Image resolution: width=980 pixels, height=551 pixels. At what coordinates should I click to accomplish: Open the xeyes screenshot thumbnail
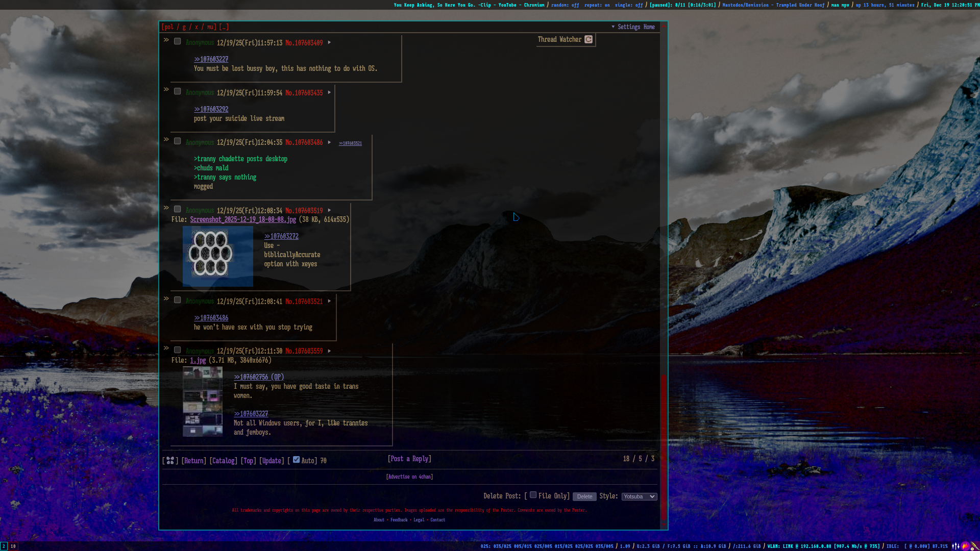click(x=218, y=256)
